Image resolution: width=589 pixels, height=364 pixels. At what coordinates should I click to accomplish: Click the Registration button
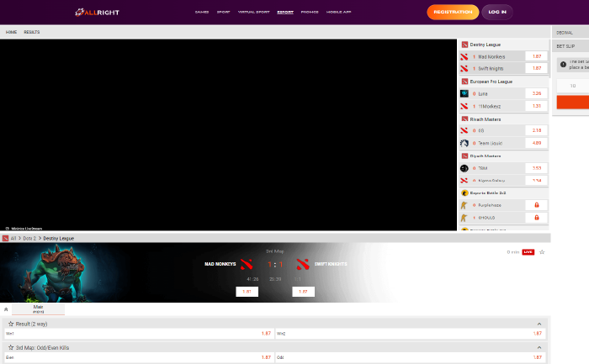(453, 12)
